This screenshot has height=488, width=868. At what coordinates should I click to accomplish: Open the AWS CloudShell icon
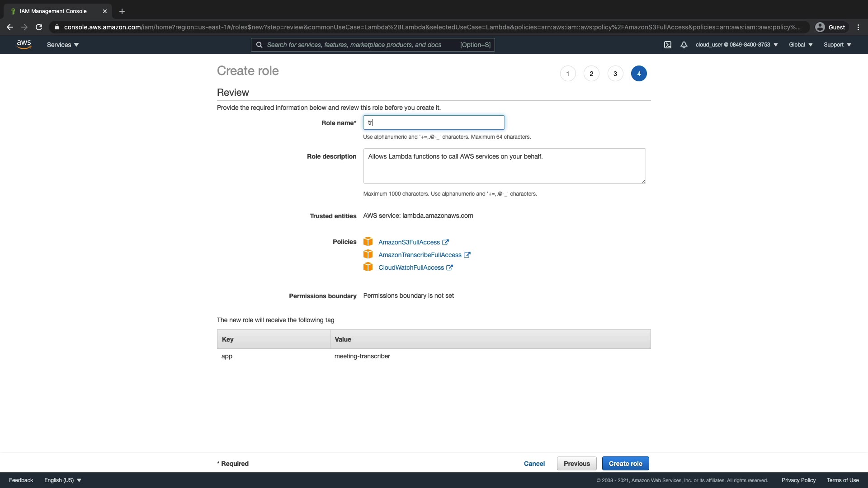[668, 45]
